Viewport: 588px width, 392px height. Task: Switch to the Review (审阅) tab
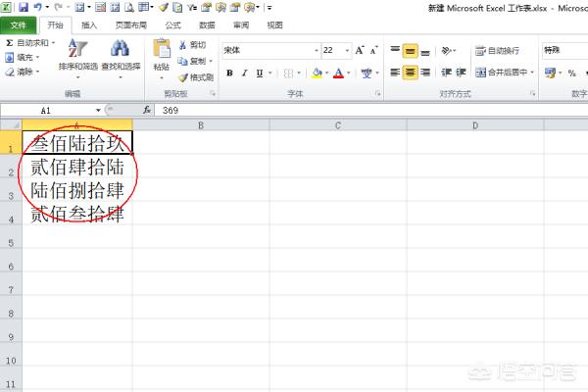coord(241,25)
